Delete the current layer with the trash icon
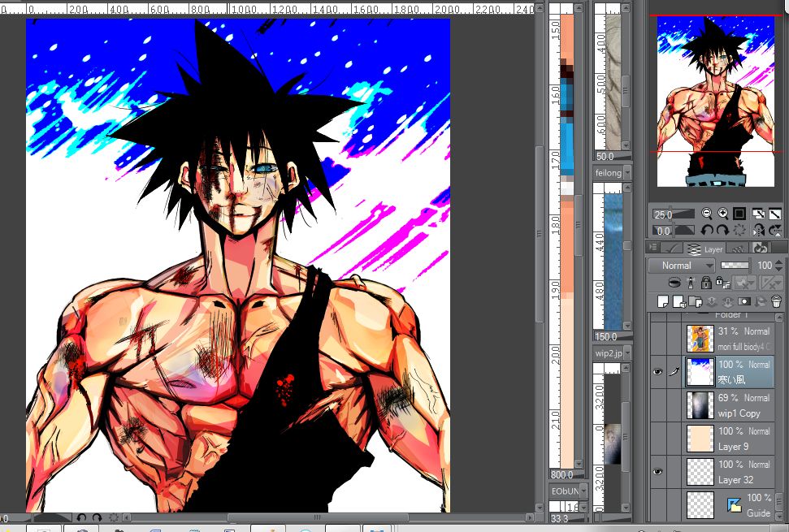Image resolution: width=789 pixels, height=532 pixels. point(776,301)
